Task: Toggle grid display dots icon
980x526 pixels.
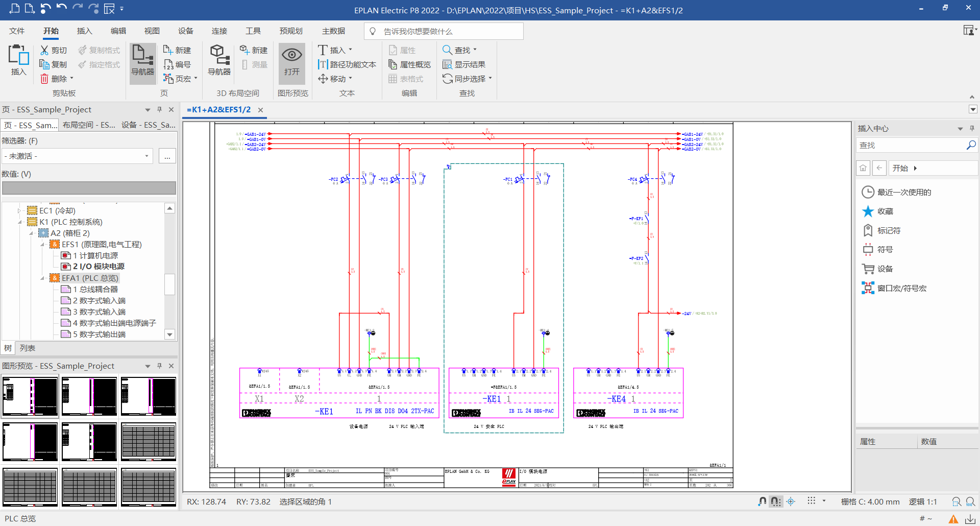Action: tap(812, 501)
